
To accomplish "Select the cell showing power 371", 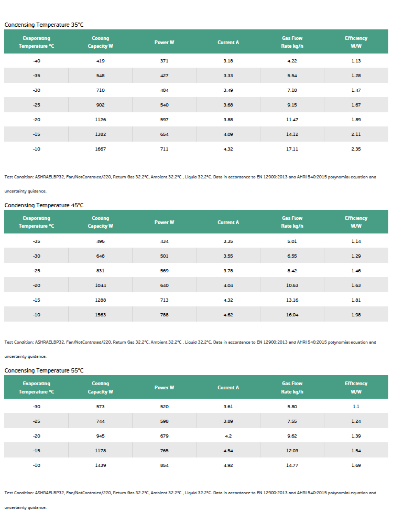I will click(165, 61).
